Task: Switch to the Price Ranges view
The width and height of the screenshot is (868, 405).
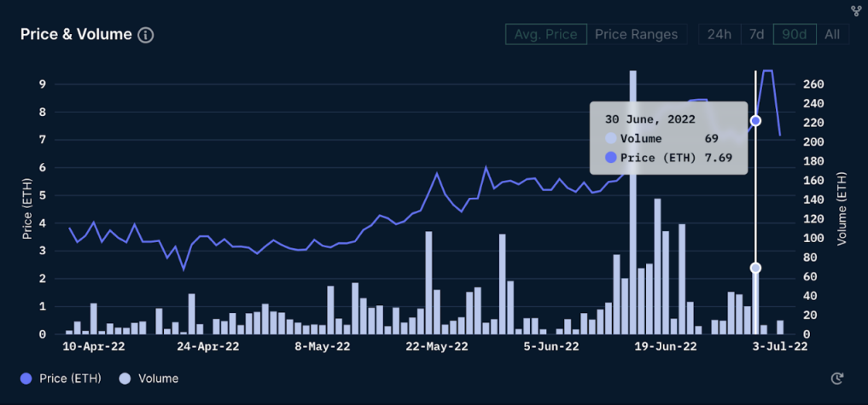Action: point(636,35)
